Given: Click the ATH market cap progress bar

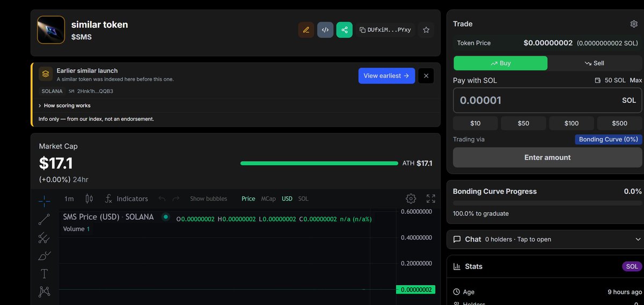Looking at the screenshot, I should [319, 163].
